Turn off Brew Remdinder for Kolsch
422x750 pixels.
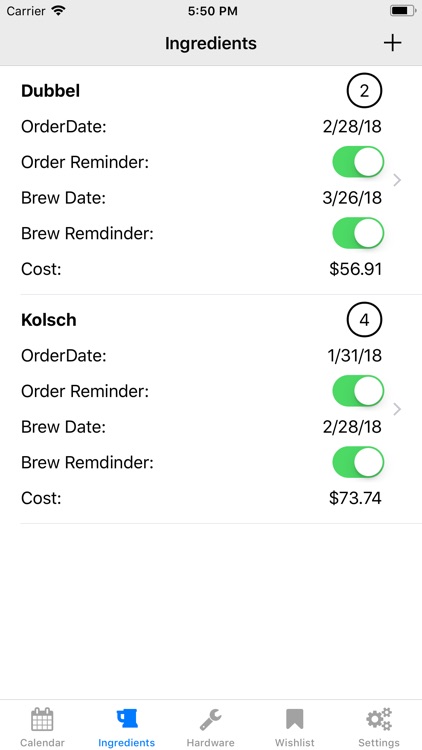point(358,463)
